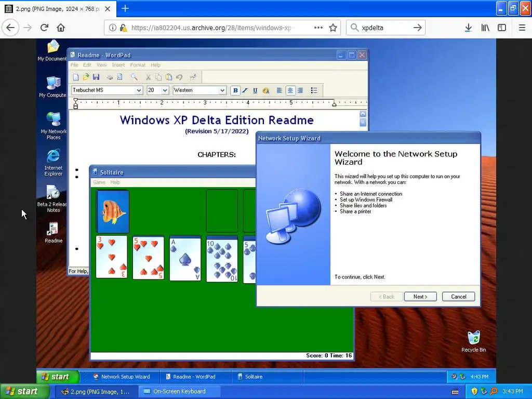Select Beta 2 Release Notes desktop shortcut
Screen dimensions: 532x399
[52, 199]
